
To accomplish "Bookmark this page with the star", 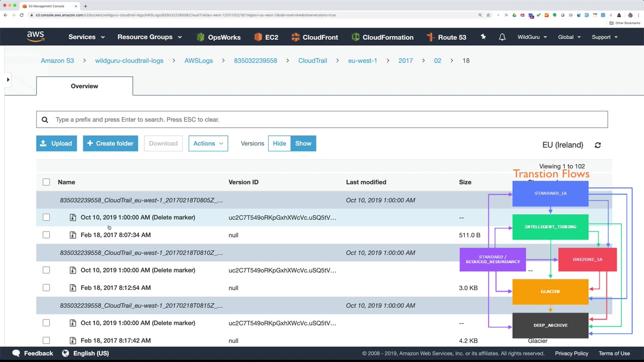I will coord(488,15).
